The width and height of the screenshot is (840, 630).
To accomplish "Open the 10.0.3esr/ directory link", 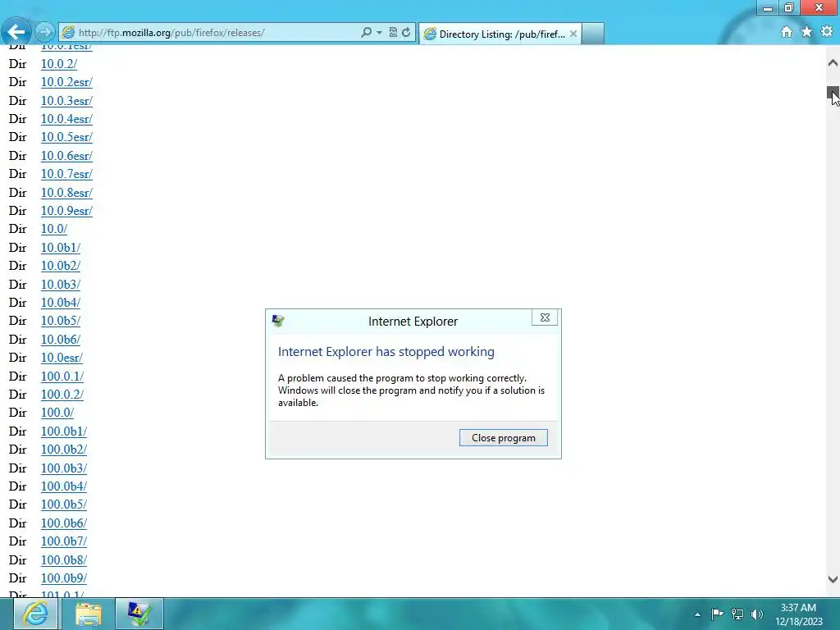I will tap(66, 101).
